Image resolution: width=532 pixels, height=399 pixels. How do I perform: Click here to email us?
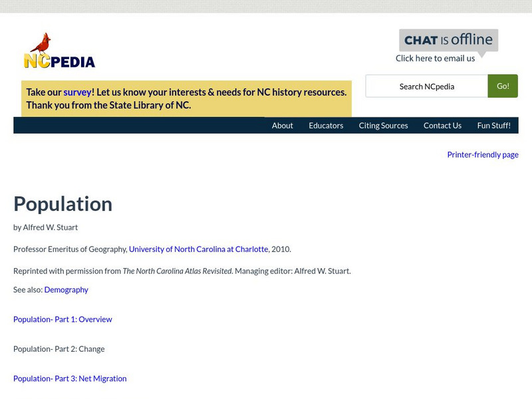point(436,58)
